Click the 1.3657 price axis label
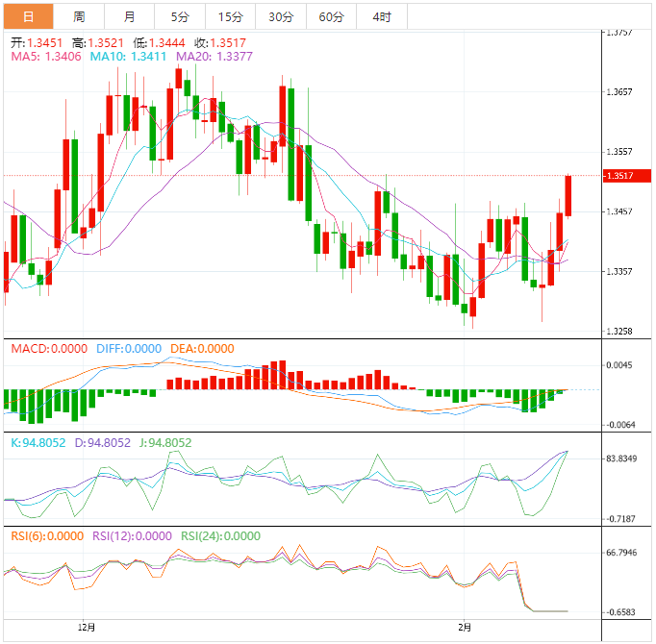This screenshot has height=644, width=656. coord(619,91)
